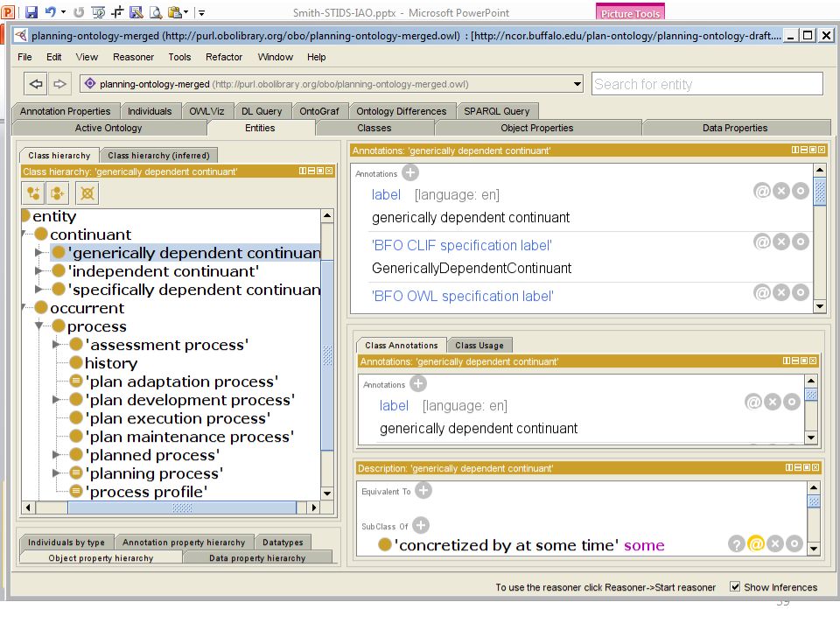Remove the 'BFO CLIF specification label' annotation

781,241
